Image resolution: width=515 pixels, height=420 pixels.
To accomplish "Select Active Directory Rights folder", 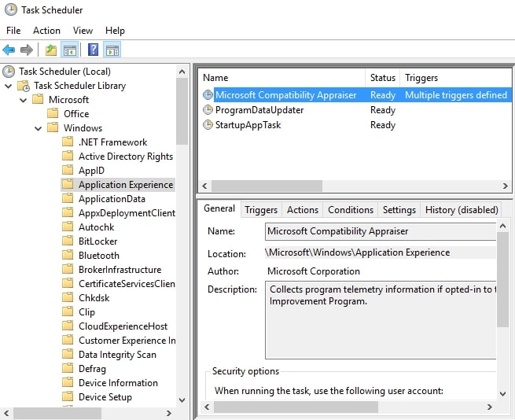I will pyautogui.click(x=126, y=157).
